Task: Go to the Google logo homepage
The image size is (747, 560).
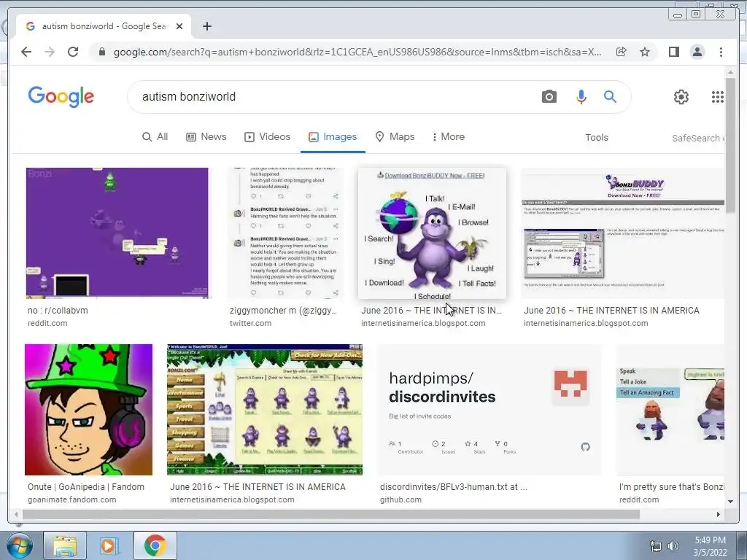Action: [61, 97]
